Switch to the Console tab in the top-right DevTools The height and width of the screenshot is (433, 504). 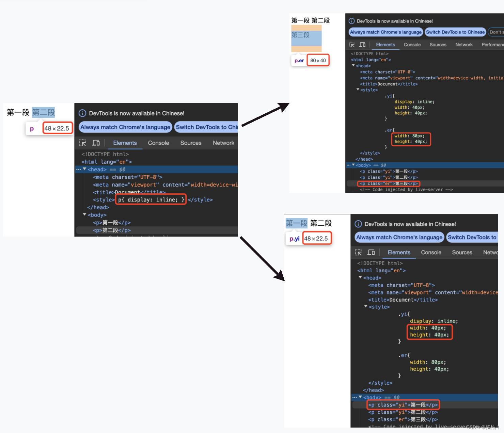[x=412, y=45]
